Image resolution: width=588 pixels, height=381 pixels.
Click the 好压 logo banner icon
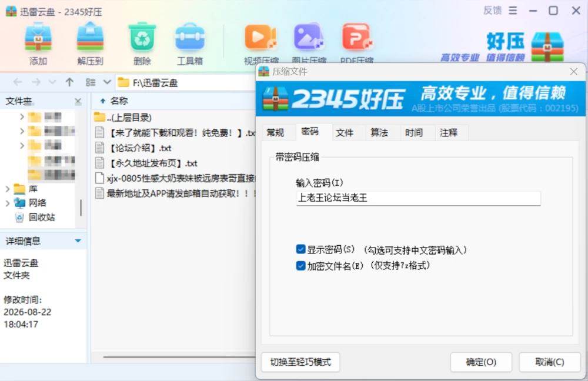[x=547, y=47]
